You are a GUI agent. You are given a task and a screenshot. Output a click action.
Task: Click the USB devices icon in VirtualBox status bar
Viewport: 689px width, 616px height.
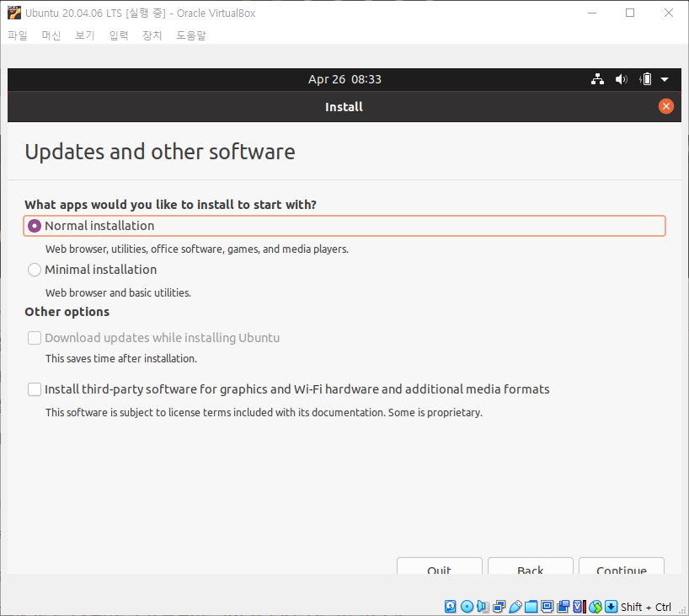point(515,607)
